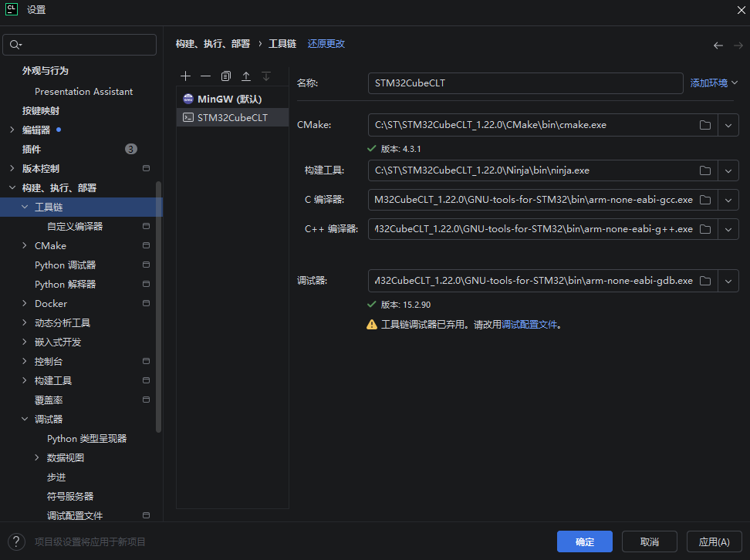Screen dimensions: 750x560
Task: Remove selected toolchain with minus icon
Action: tap(206, 76)
